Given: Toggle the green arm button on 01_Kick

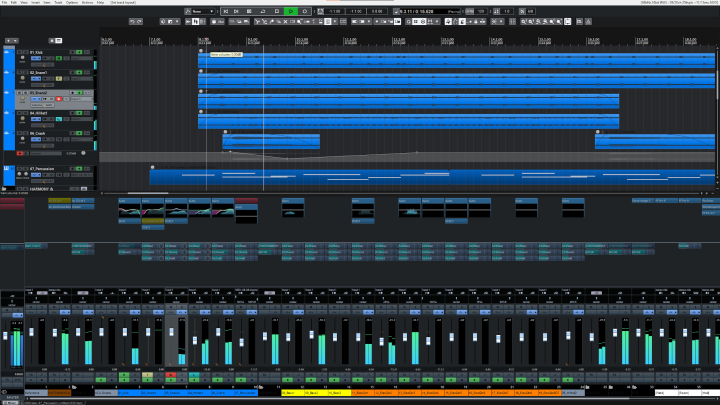Looking at the screenshot, I should (x=59, y=58).
